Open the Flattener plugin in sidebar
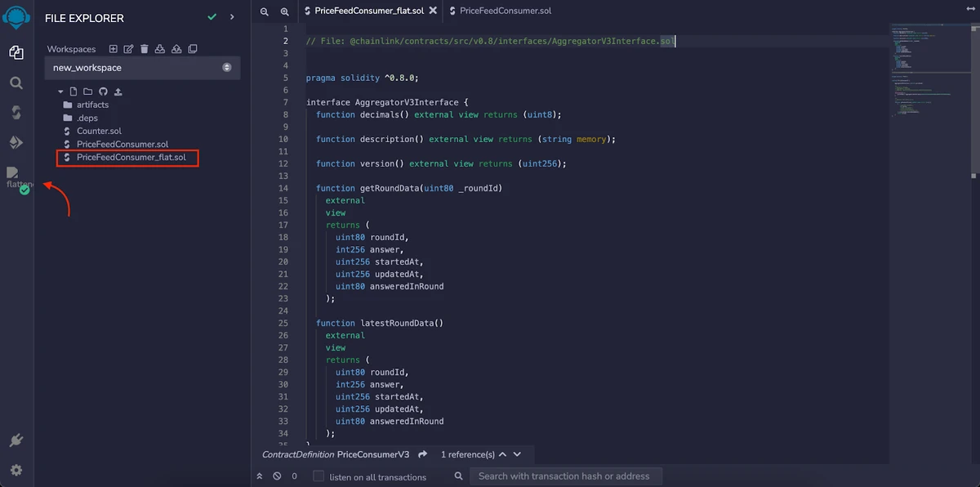This screenshot has height=487, width=980. [x=14, y=173]
